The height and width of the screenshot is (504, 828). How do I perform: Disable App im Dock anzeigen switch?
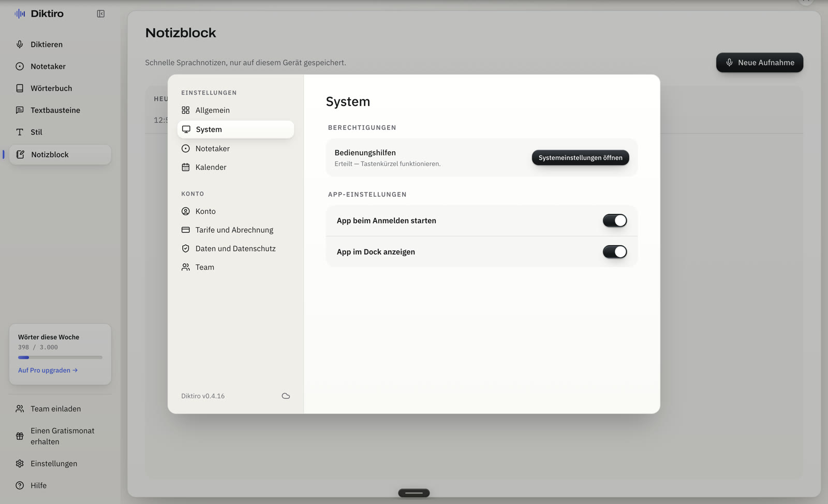(x=615, y=251)
